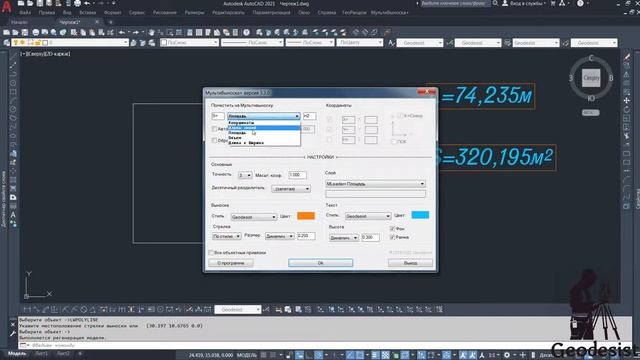Open command line customization wrench icon
This screenshot has height=360, width=640.
click(x=13, y=334)
